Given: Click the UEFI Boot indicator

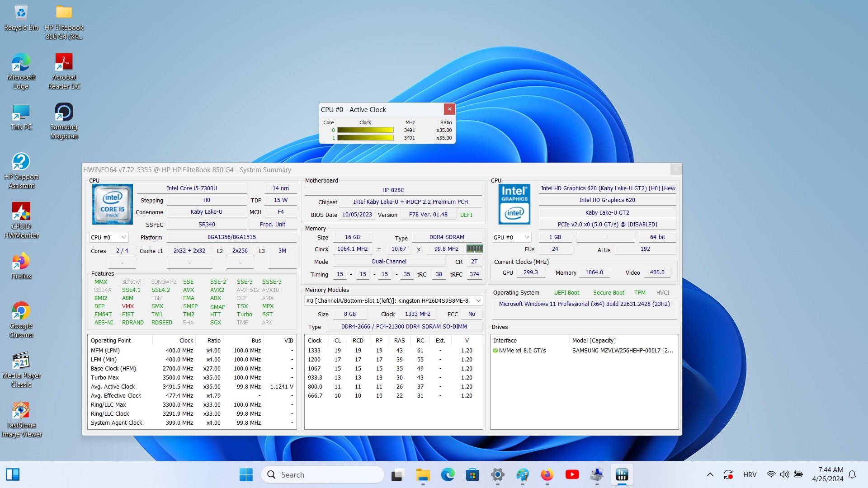Looking at the screenshot, I should (566, 293).
